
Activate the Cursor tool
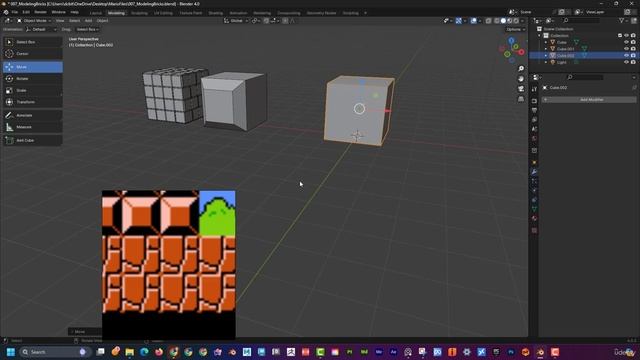(33, 54)
